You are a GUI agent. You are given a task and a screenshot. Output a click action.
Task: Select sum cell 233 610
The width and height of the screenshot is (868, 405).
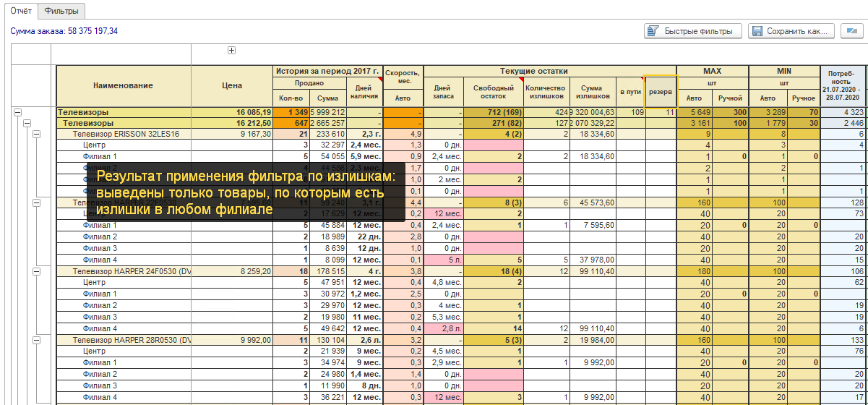pyautogui.click(x=328, y=135)
